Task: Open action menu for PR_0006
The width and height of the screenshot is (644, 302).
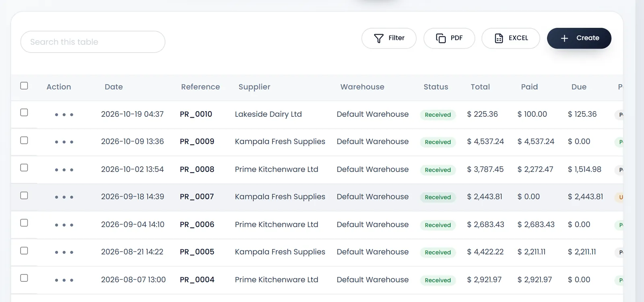Action: point(64,225)
